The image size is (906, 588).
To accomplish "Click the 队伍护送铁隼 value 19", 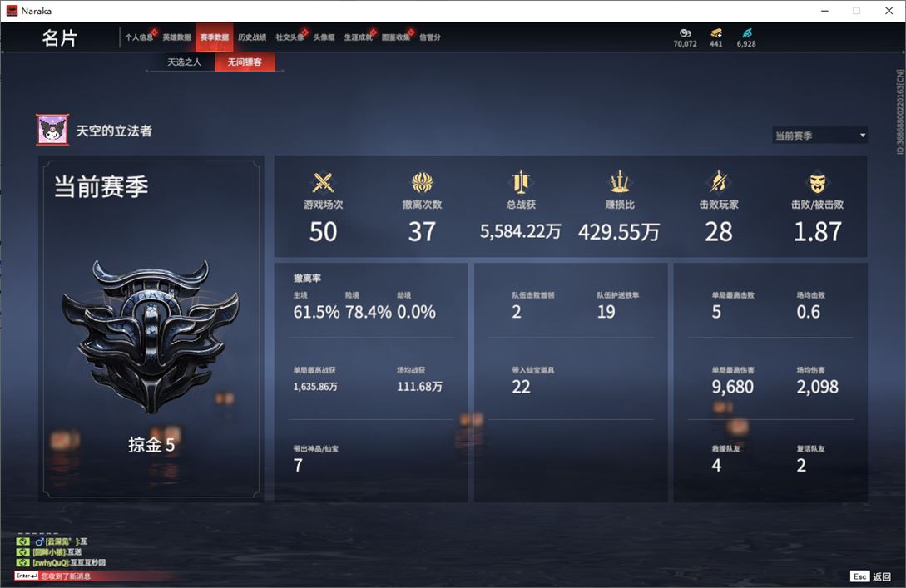I will [x=606, y=312].
